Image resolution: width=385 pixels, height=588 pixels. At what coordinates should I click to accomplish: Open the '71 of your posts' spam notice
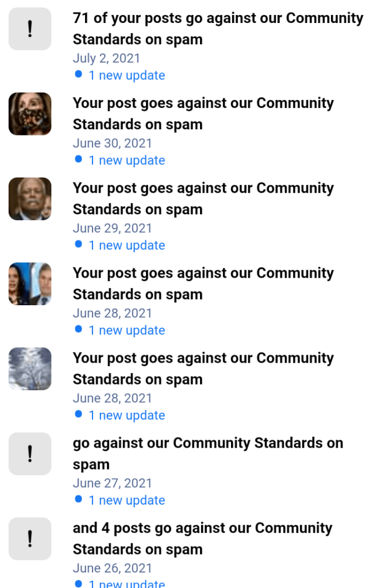pyautogui.click(x=218, y=29)
